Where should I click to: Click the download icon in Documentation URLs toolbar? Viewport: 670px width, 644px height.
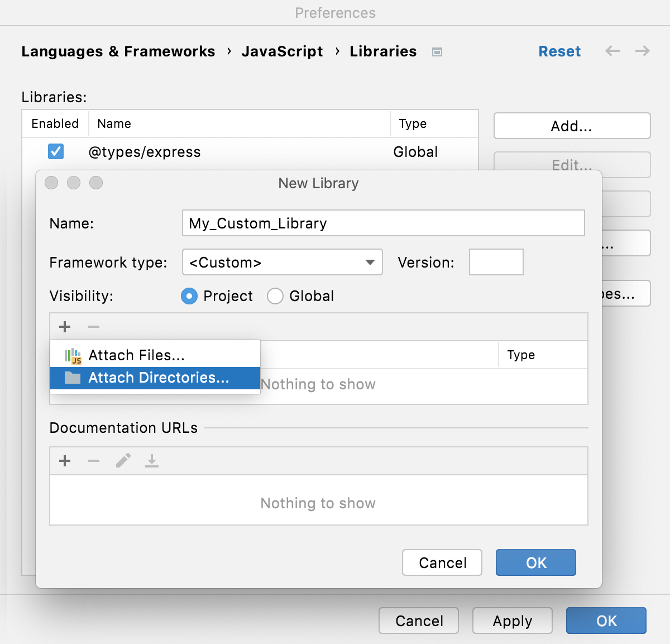(151, 461)
